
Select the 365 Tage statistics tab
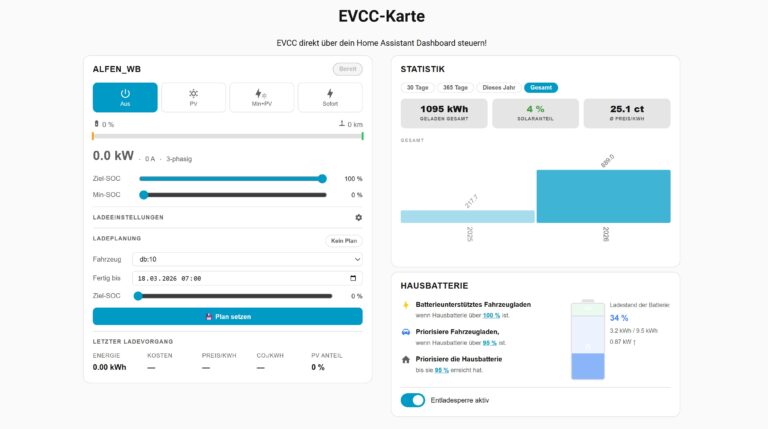(455, 88)
